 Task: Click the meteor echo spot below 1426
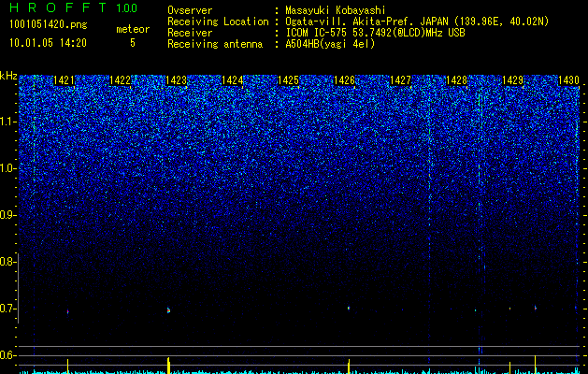[x=349, y=308]
